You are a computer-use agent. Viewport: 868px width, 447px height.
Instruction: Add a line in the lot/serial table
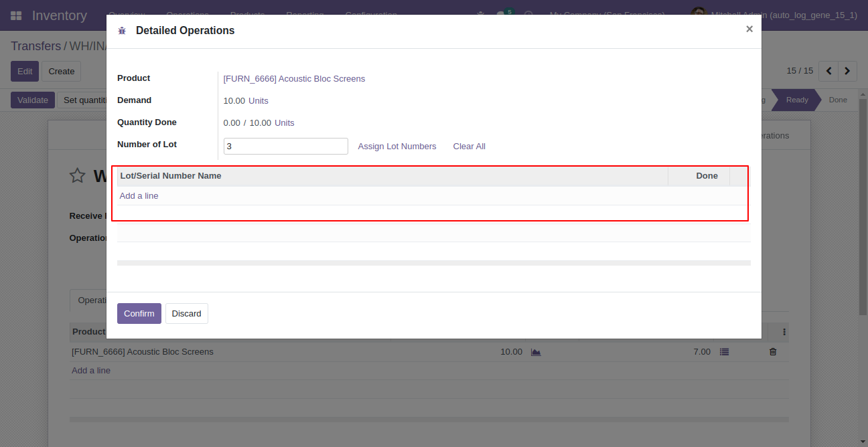pyautogui.click(x=139, y=196)
